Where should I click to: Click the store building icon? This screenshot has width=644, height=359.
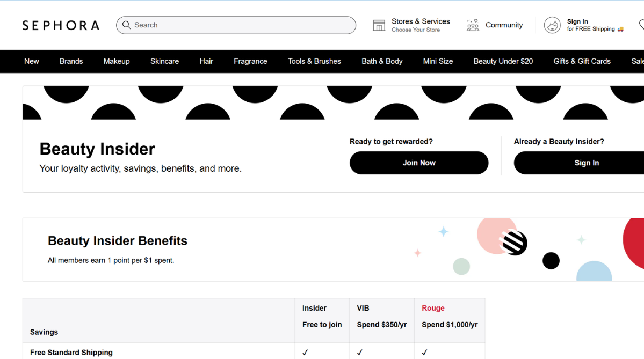379,25
